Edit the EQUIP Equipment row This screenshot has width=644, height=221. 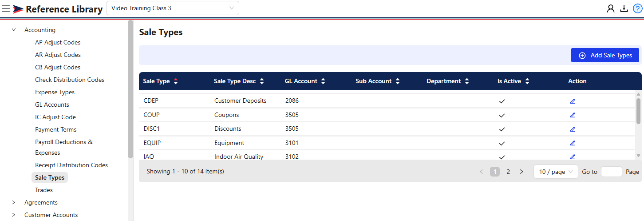[x=573, y=143]
